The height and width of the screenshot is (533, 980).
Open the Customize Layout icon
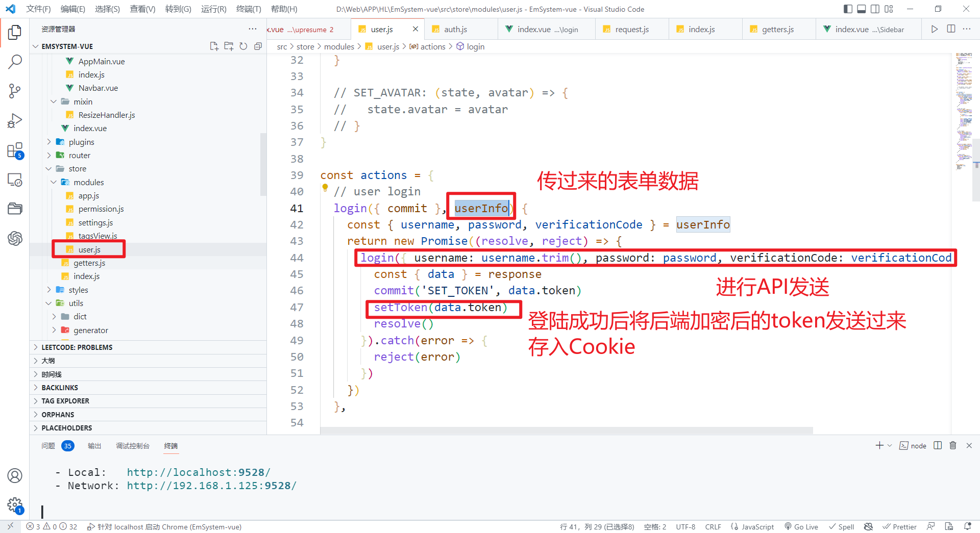pyautogui.click(x=889, y=9)
